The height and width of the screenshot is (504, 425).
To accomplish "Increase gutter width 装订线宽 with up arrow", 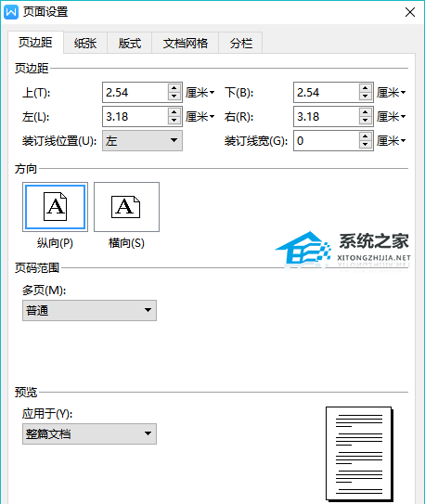I will (x=365, y=136).
